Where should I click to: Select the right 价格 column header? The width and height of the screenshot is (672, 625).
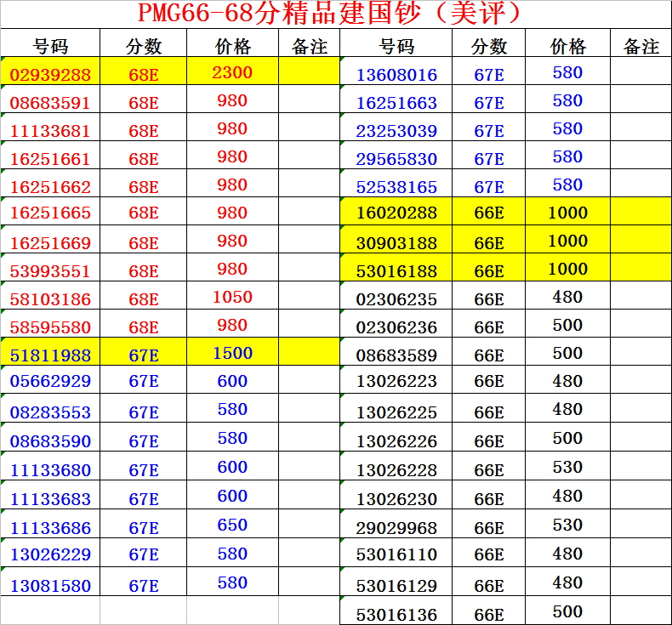[567, 46]
